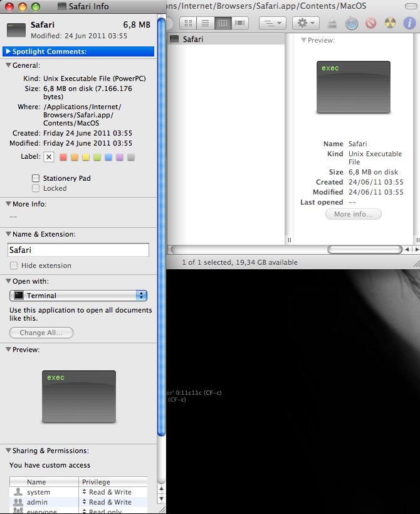Enable the Stationery Pad checkbox
The height and width of the screenshot is (514, 420).
point(36,178)
